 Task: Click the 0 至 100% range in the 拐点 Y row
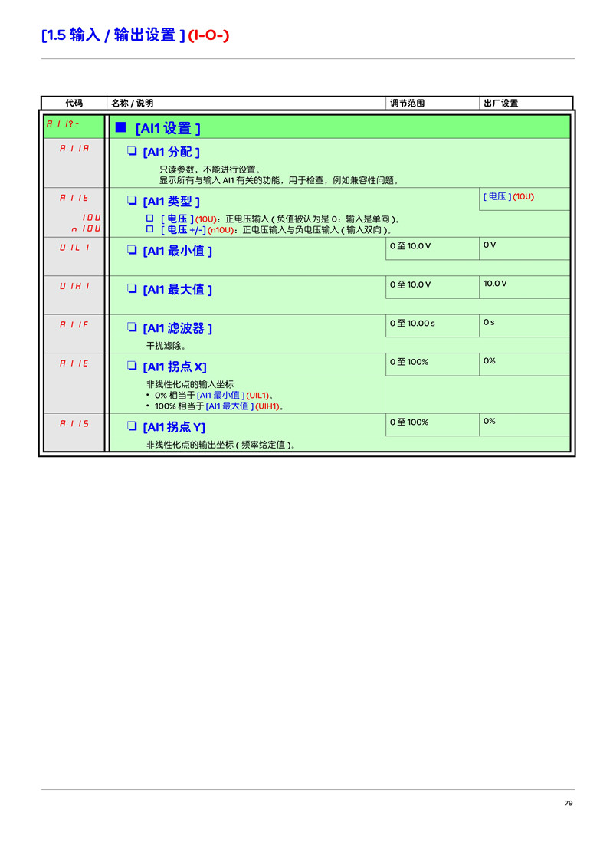(409, 422)
